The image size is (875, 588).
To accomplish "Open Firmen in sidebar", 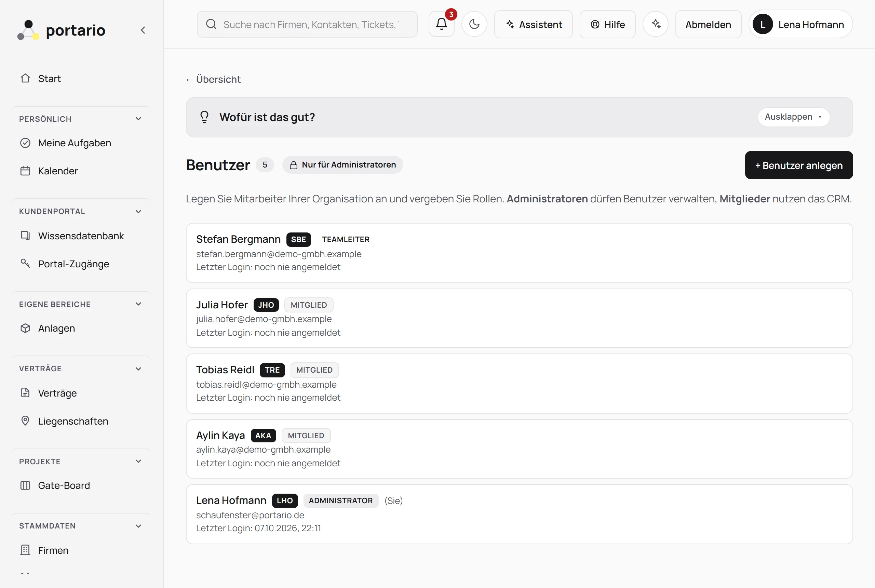I will 81,550.
